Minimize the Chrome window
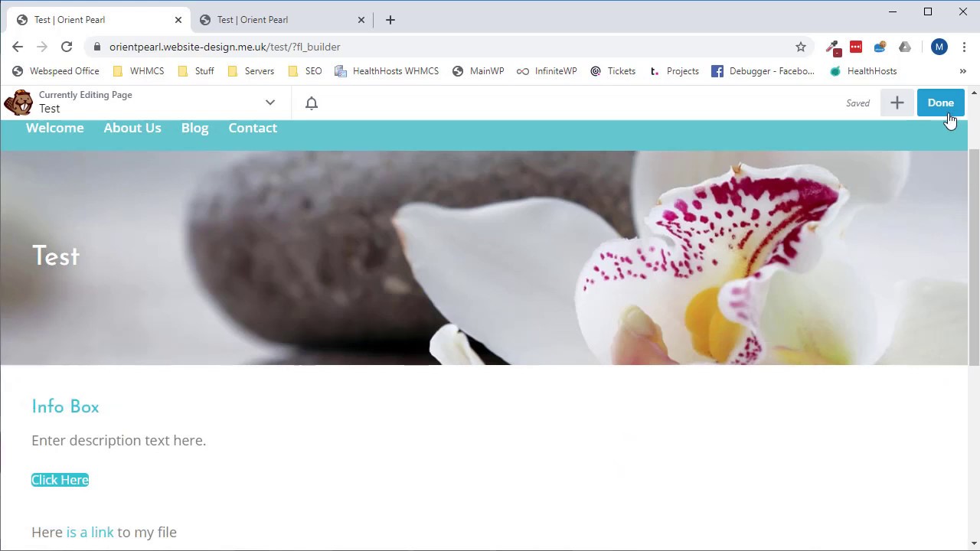980x551 pixels. 893,11
